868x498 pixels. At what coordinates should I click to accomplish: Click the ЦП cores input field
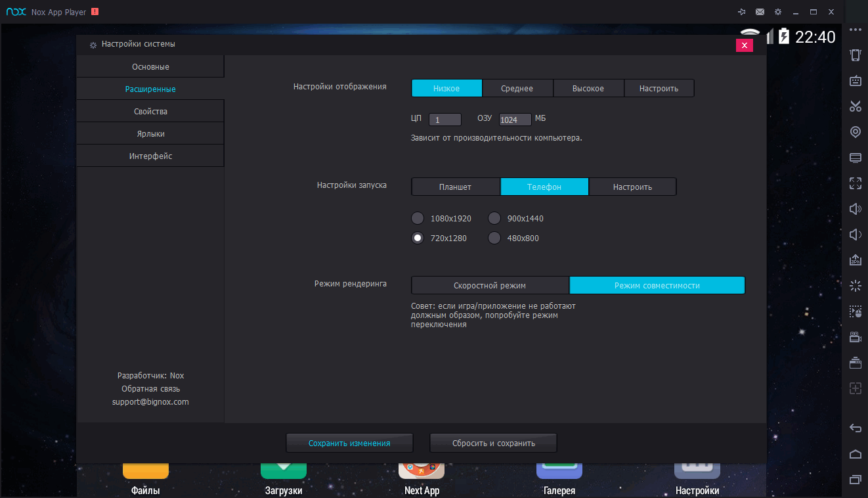click(x=445, y=120)
